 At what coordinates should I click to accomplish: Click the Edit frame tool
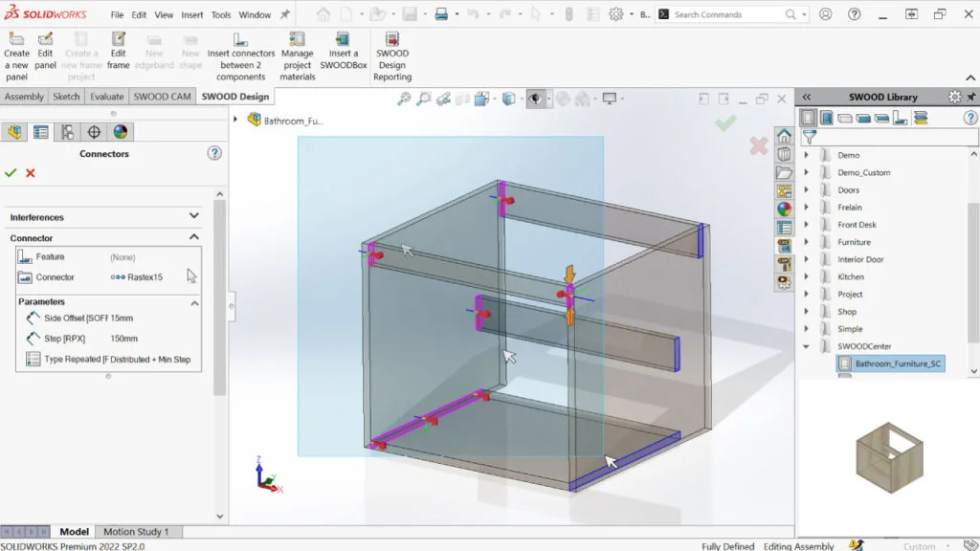coord(119,52)
